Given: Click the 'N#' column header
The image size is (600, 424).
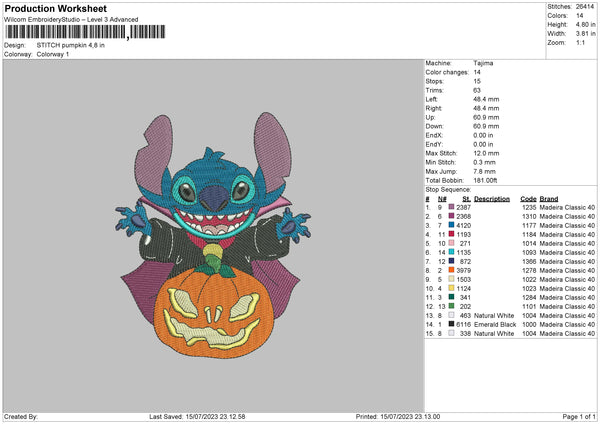Looking at the screenshot, I should pyautogui.click(x=442, y=199).
